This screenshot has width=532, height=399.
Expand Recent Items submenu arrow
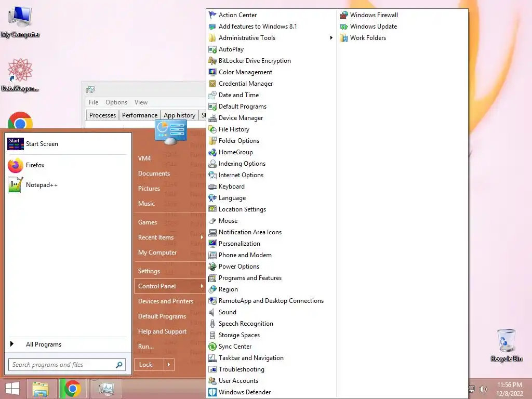pyautogui.click(x=202, y=237)
